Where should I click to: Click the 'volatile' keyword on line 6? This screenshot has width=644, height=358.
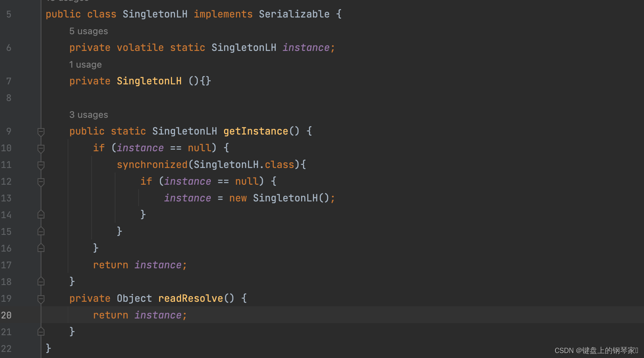coord(140,48)
